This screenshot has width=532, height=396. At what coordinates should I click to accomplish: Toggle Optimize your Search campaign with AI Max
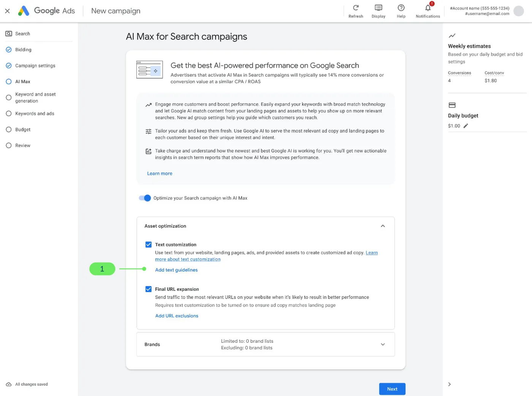145,198
